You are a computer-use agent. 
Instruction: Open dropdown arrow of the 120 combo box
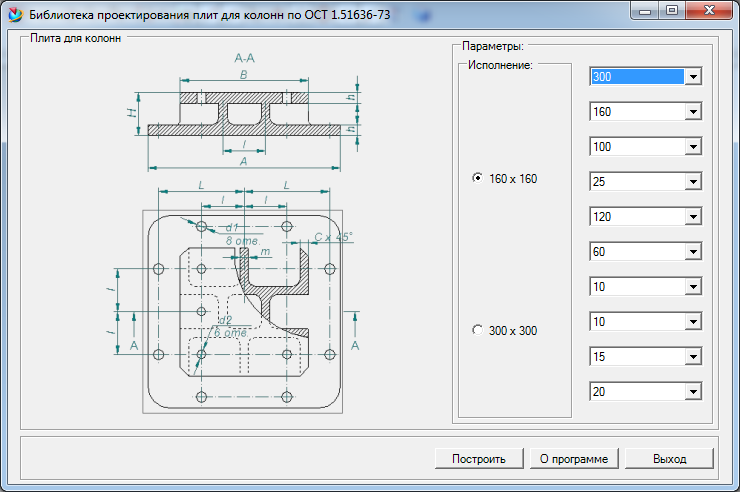coord(693,217)
